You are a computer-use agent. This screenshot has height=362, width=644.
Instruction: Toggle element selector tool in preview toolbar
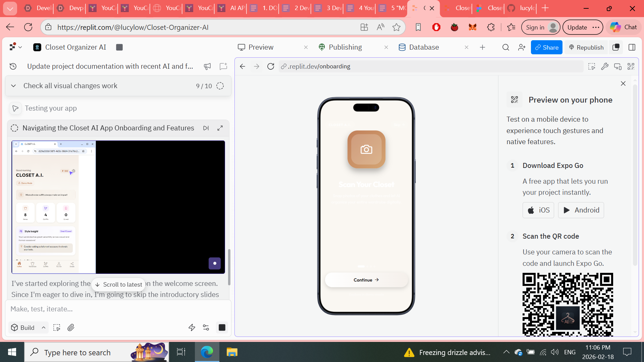click(x=592, y=66)
